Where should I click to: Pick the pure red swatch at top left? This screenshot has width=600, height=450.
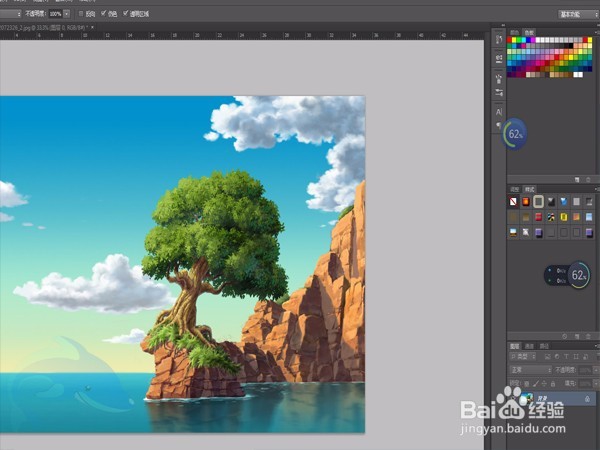point(510,40)
